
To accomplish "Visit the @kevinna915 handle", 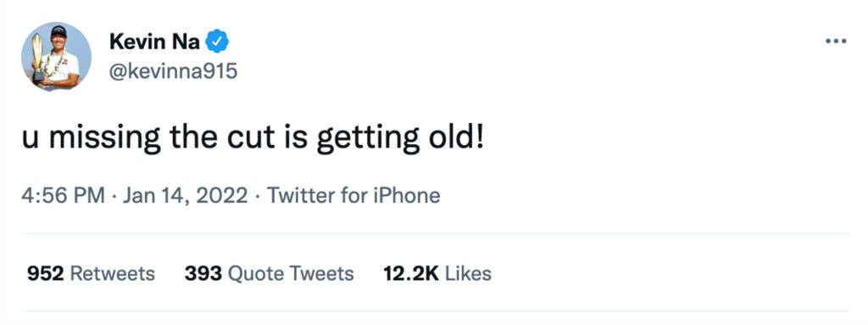I will [173, 71].
